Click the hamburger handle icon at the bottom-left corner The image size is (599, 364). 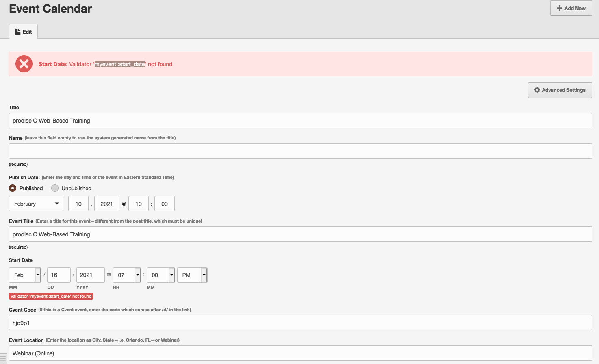point(3,359)
